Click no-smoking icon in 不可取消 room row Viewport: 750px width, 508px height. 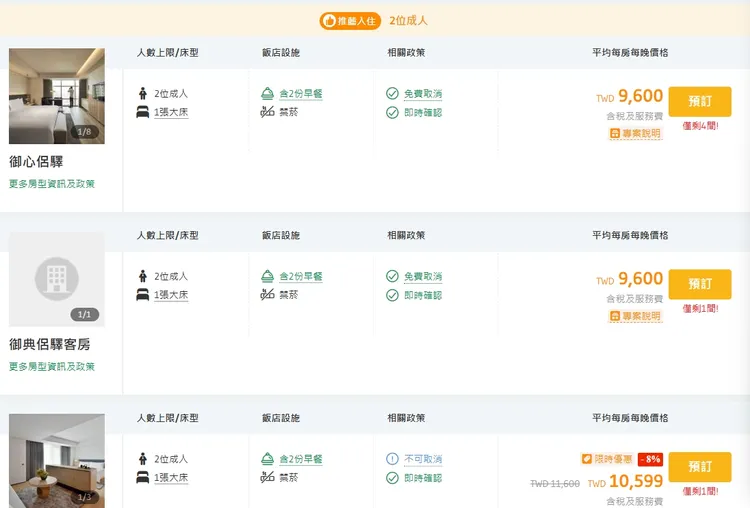pos(267,477)
